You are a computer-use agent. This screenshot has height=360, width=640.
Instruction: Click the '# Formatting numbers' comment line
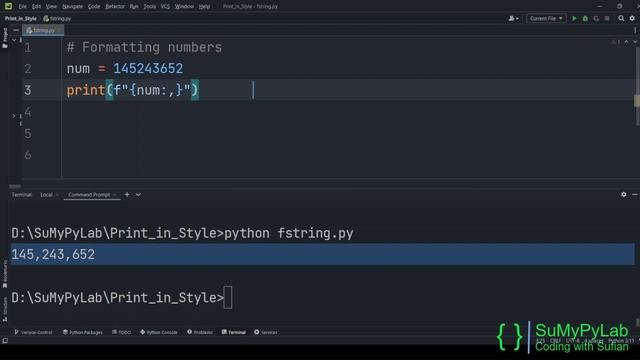144,47
